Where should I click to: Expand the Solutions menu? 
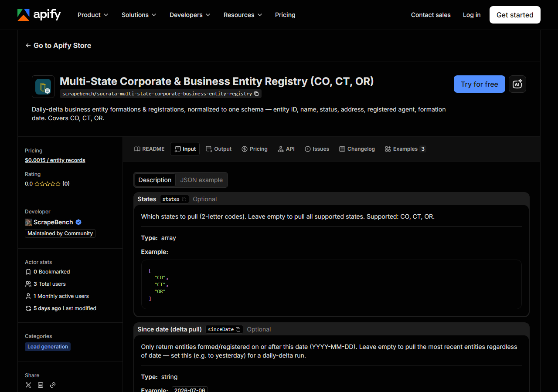pyautogui.click(x=139, y=15)
